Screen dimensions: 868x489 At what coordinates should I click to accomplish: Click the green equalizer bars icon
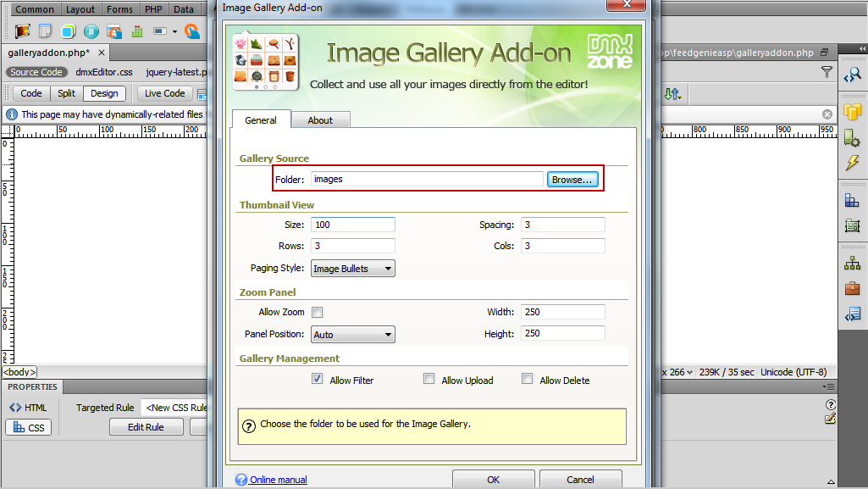[137, 31]
